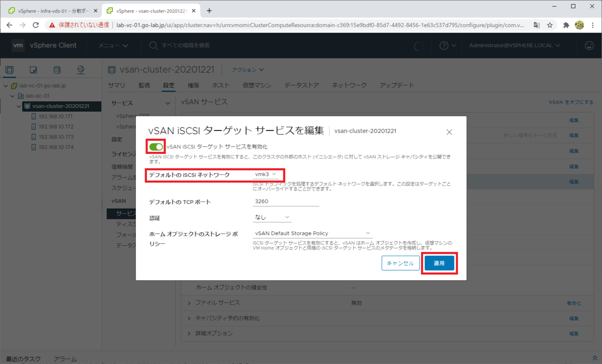Open the メニュー dropdown in the header
This screenshot has width=602, height=364.
click(x=113, y=46)
